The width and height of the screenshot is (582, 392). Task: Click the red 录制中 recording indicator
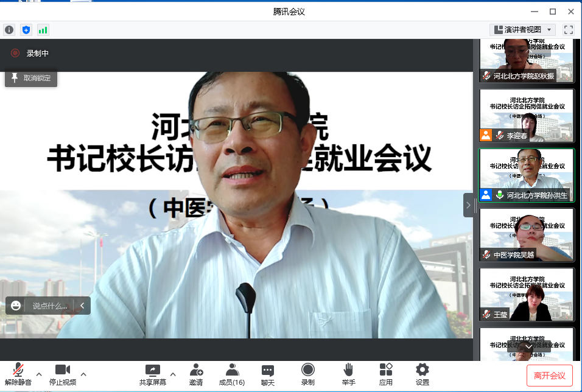coord(15,53)
